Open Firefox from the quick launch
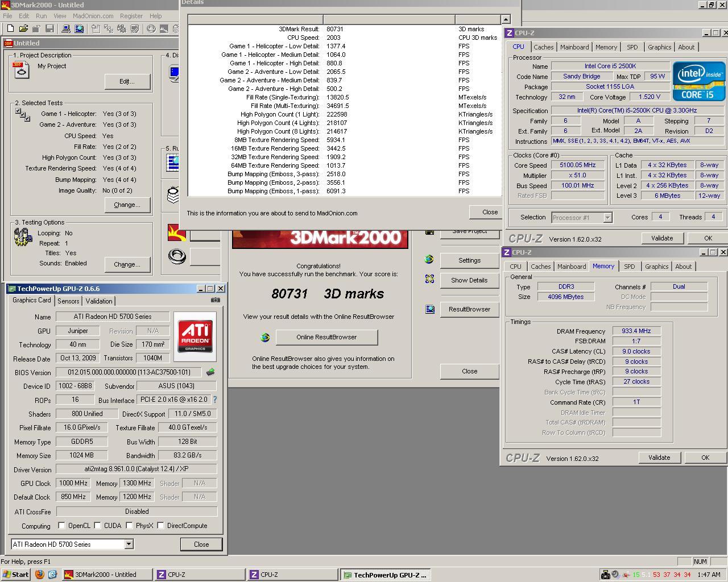The width and height of the screenshot is (728, 582). coord(39,575)
